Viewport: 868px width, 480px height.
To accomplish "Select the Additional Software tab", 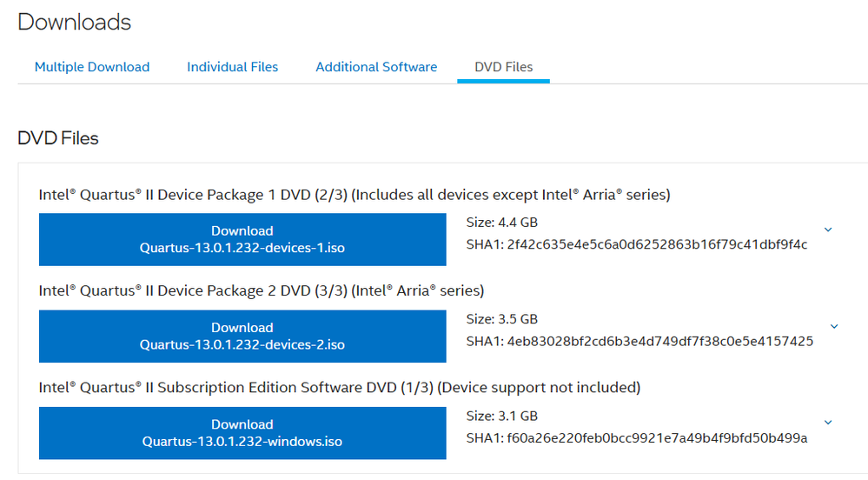I will point(376,67).
